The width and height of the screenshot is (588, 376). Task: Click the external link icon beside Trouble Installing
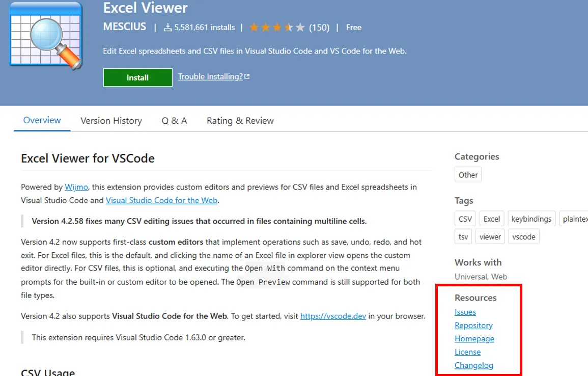pos(247,76)
